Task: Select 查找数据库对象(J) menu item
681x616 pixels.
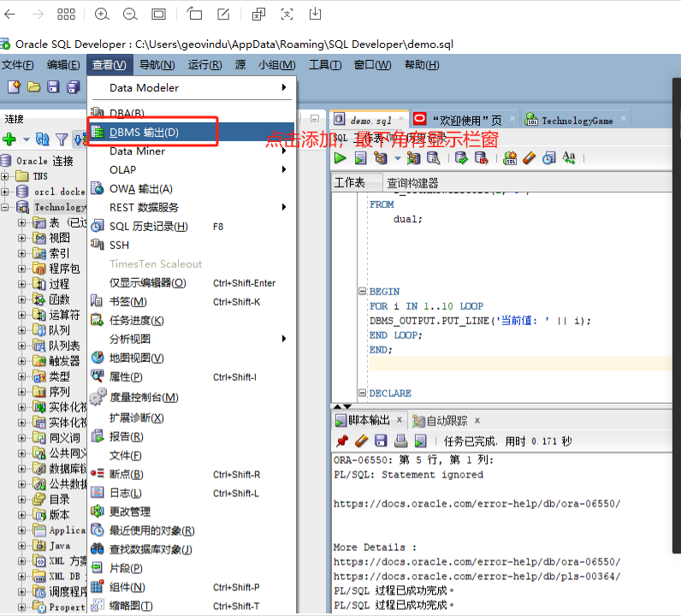Action: pyautogui.click(x=192, y=549)
